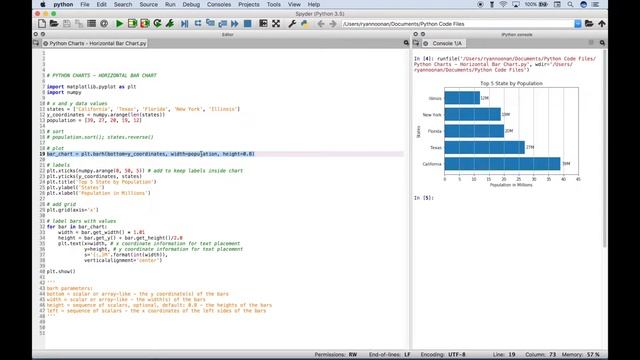This screenshot has width=640, height=360.
Task: Click the editor pane options magnifier icon
Action: pyautogui.click(x=406, y=43)
